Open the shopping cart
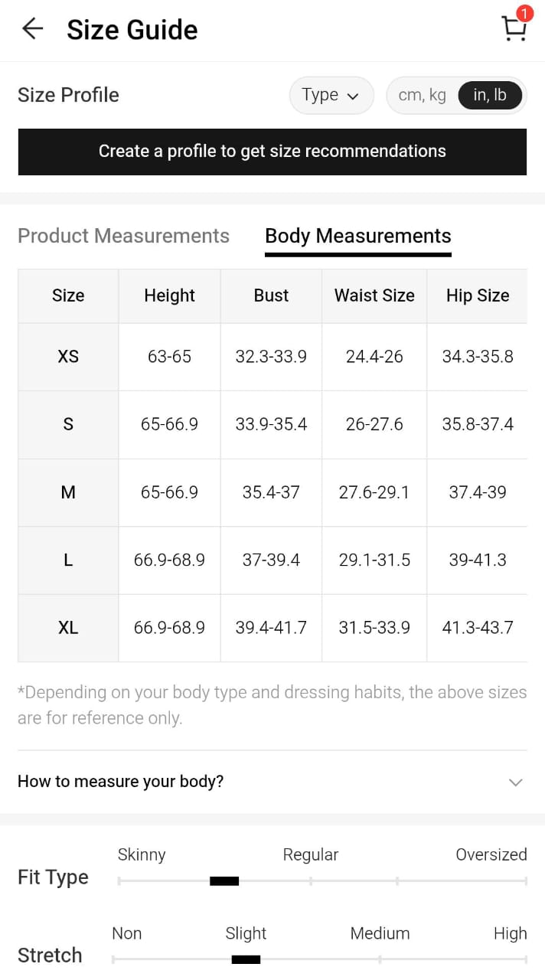 click(x=514, y=29)
